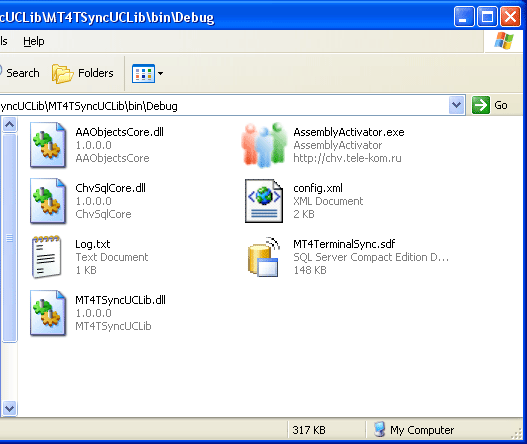Viewport: 527px width, 444px height.
Task: Select the MT4TerminalSync.sdf database icon
Action: (x=264, y=257)
